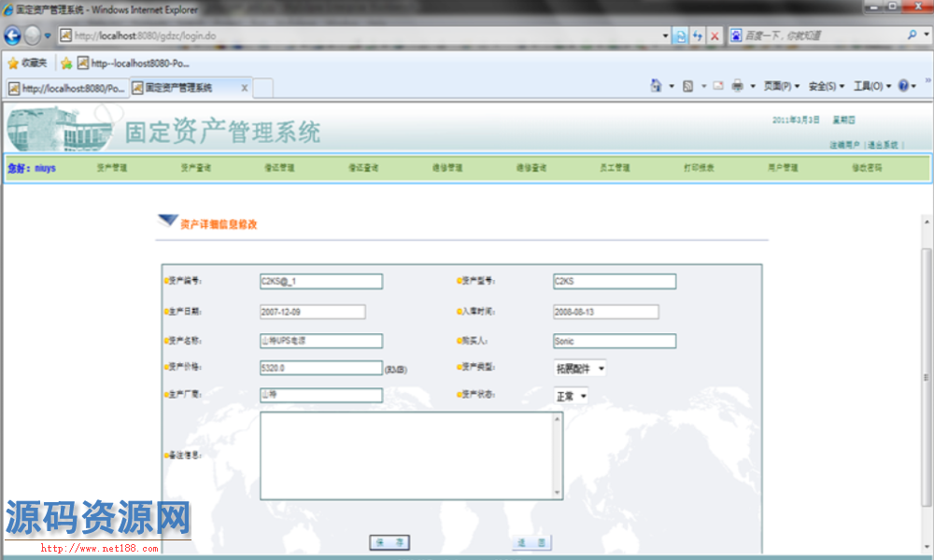The height and width of the screenshot is (560, 934).
Task: Click the search magnifier icon
Action: 912,35
